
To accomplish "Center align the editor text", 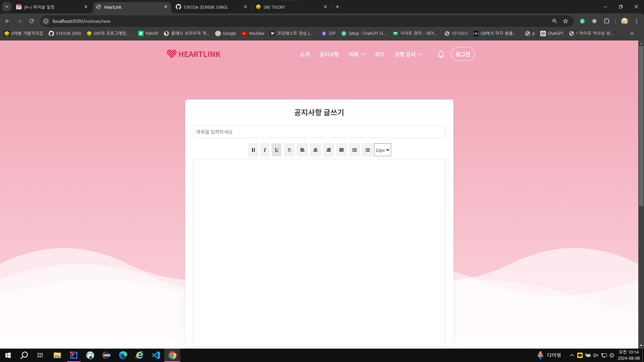I will (x=315, y=150).
